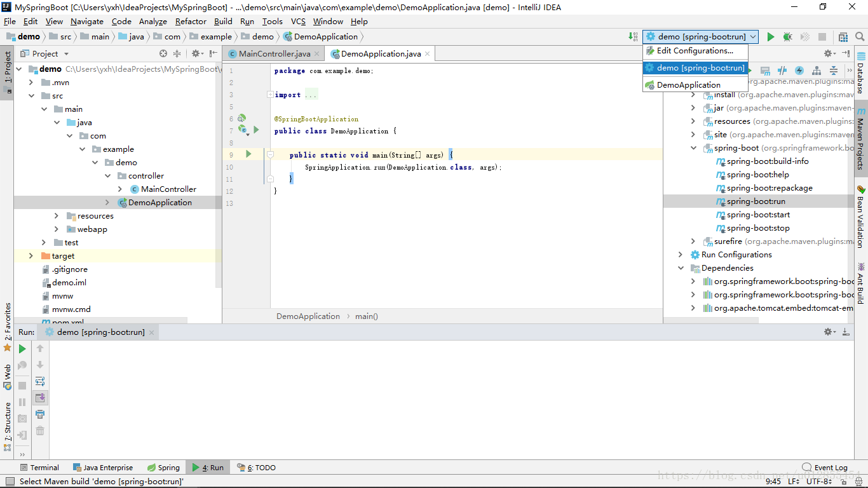Screen dimensions: 868x488
Task: Start debugging with the green bug icon
Action: [788, 37]
